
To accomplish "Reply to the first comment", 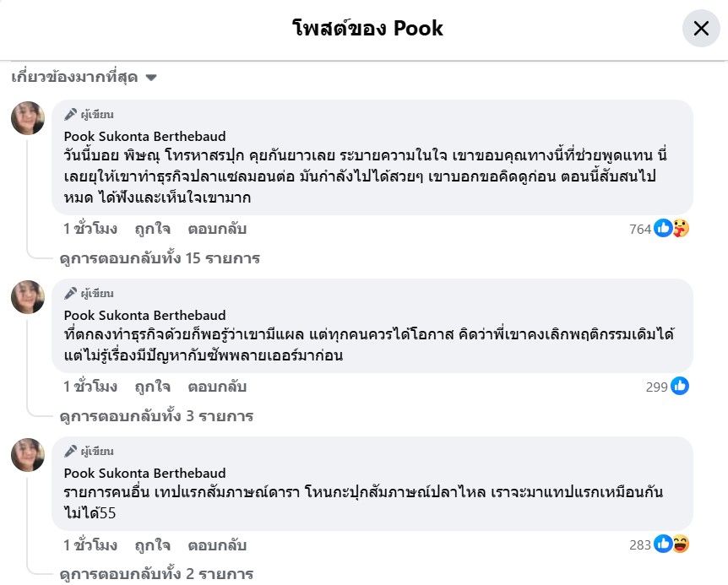I will 217,229.
